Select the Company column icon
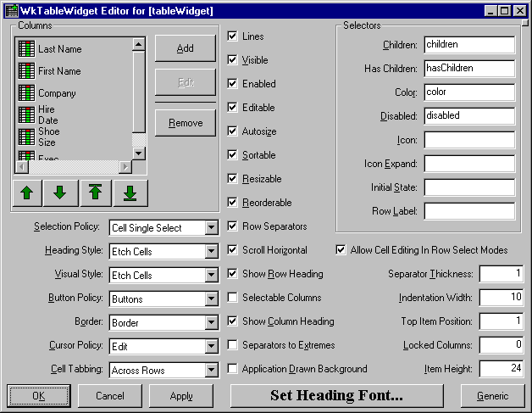 [x=26, y=92]
